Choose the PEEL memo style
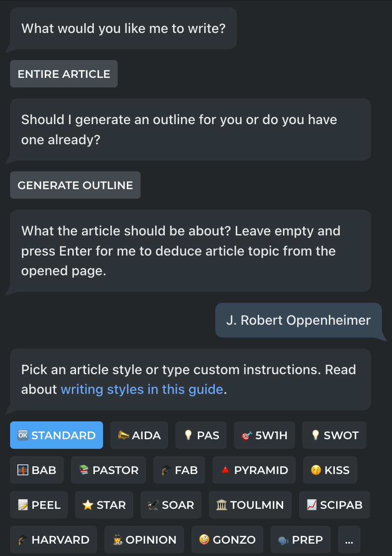Image resolution: width=392 pixels, height=556 pixels. [39, 505]
